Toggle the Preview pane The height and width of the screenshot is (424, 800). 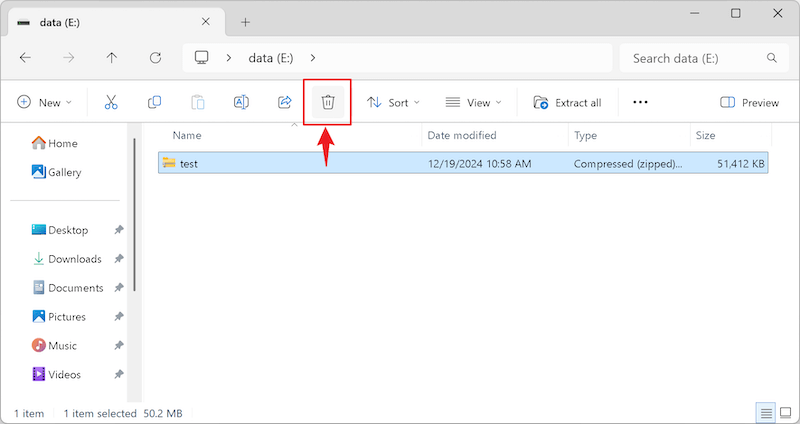749,103
